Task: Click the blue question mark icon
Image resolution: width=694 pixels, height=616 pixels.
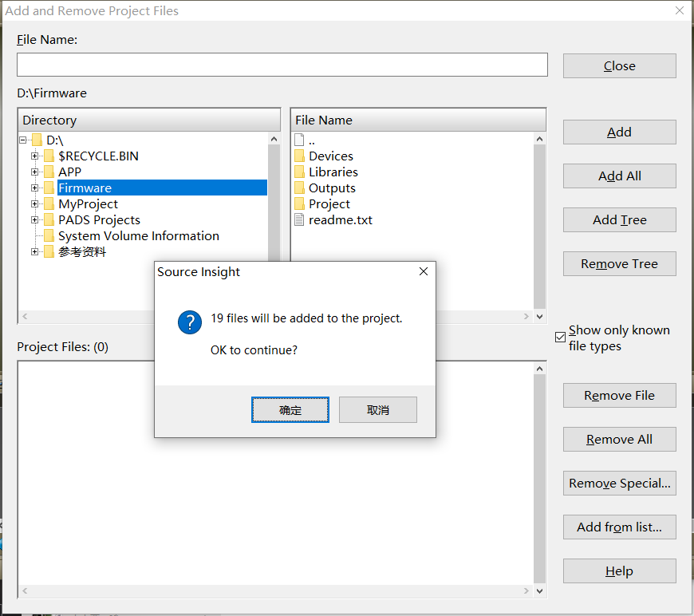Action: pyautogui.click(x=190, y=322)
